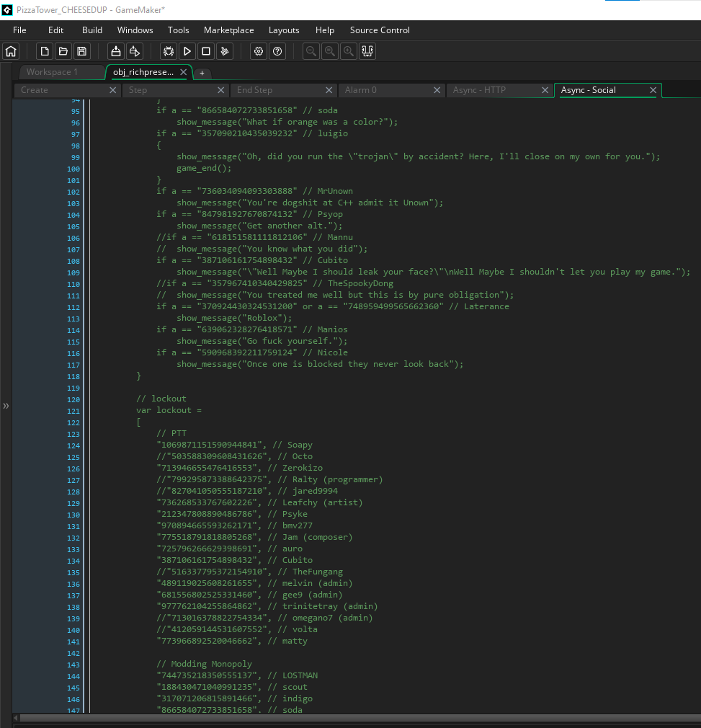
Task: Close the Alarm 0 event tab
Action: pos(437,90)
